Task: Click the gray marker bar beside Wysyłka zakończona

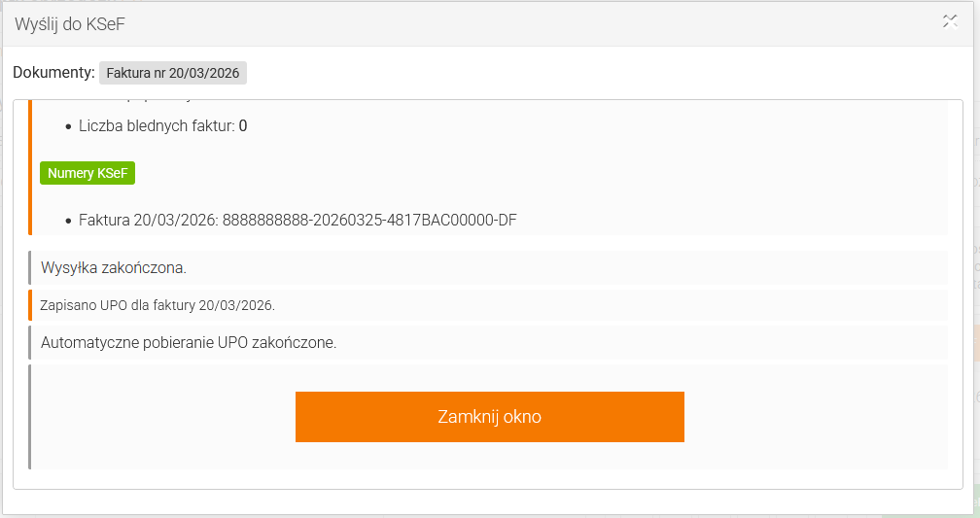Action: (30, 267)
